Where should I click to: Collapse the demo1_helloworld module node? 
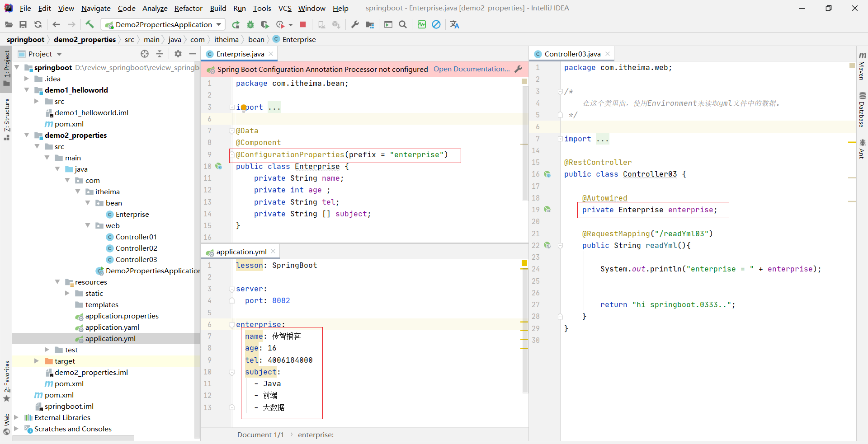pos(27,90)
